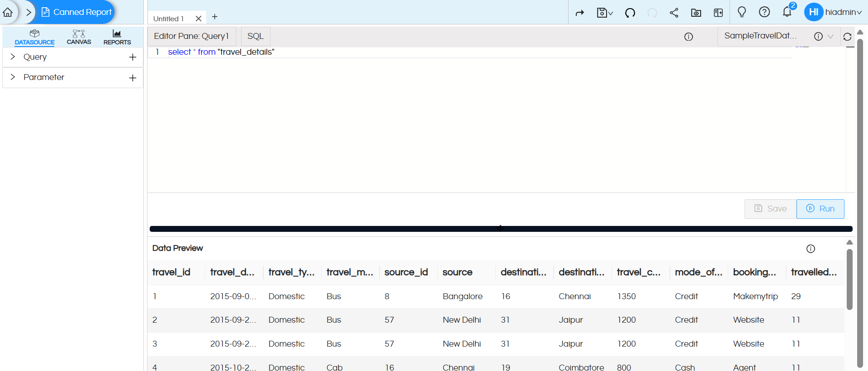Click the page vertical scrollbar thumb
The width and height of the screenshot is (868, 371).
[860, 203]
